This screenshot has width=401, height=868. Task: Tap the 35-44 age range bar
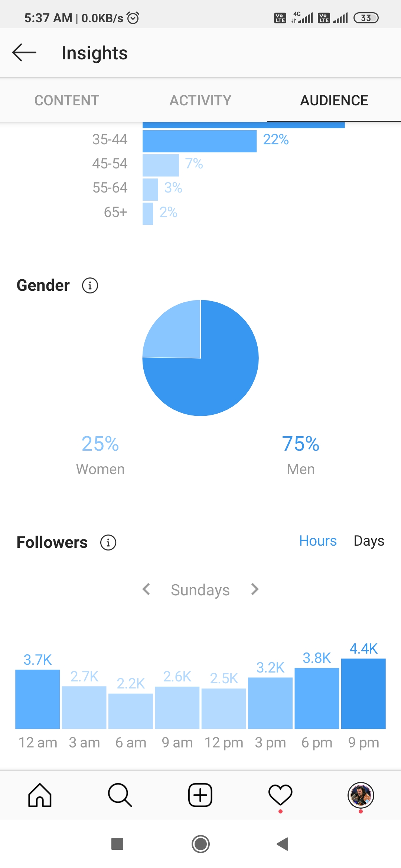coord(199,141)
